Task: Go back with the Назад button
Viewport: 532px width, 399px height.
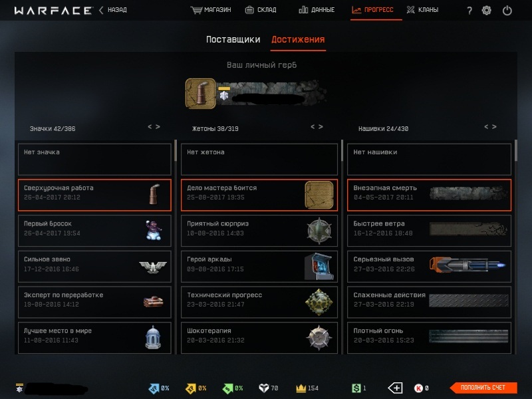Action: click(x=112, y=10)
